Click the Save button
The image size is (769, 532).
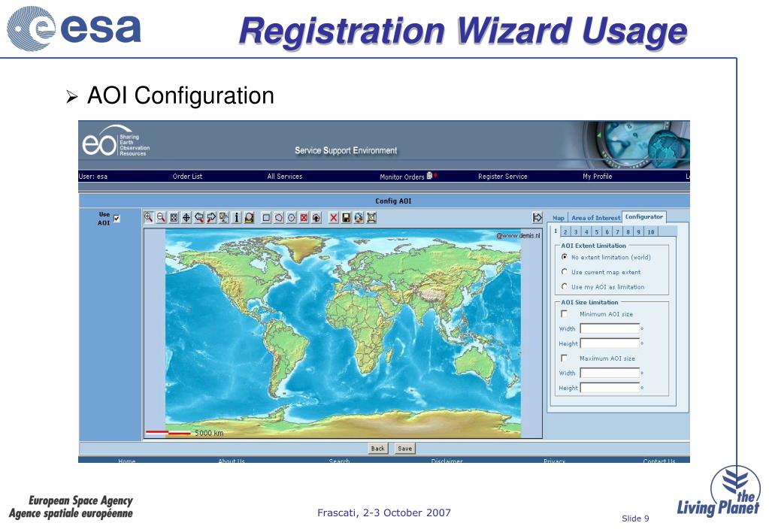click(x=404, y=448)
